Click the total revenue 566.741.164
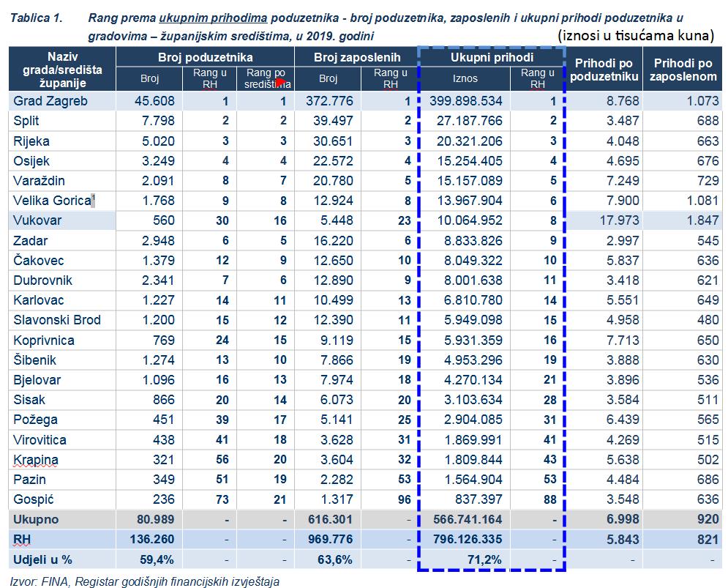 468,519
